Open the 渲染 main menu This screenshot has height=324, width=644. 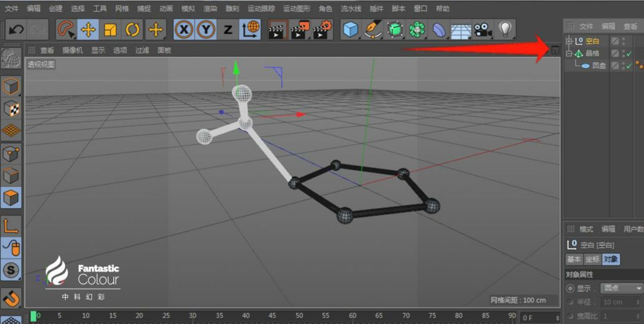pyautogui.click(x=210, y=8)
